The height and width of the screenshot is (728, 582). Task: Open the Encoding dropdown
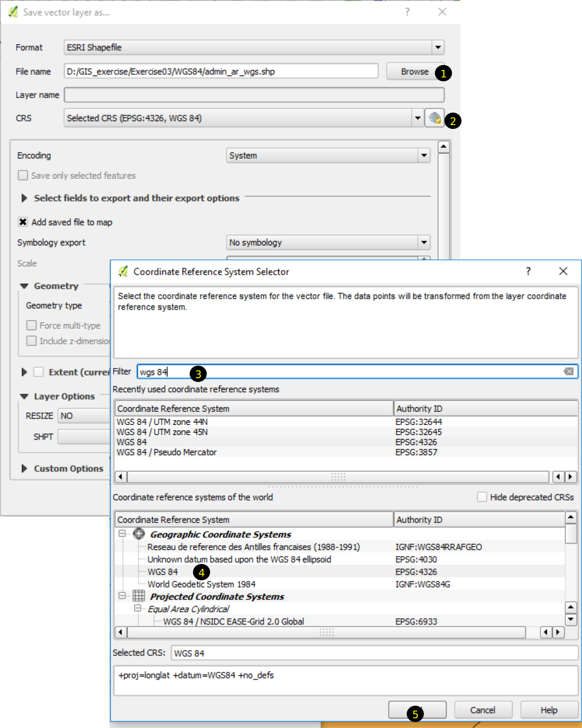coord(424,156)
